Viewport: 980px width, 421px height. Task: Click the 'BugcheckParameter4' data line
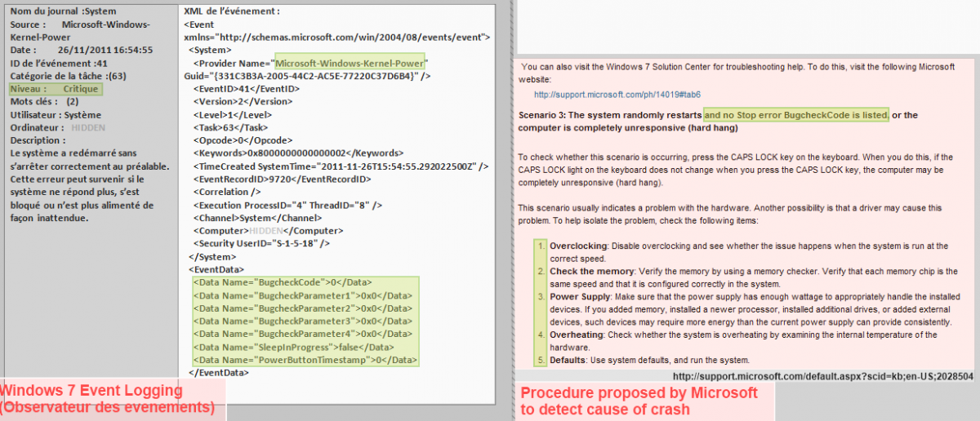[x=302, y=335]
